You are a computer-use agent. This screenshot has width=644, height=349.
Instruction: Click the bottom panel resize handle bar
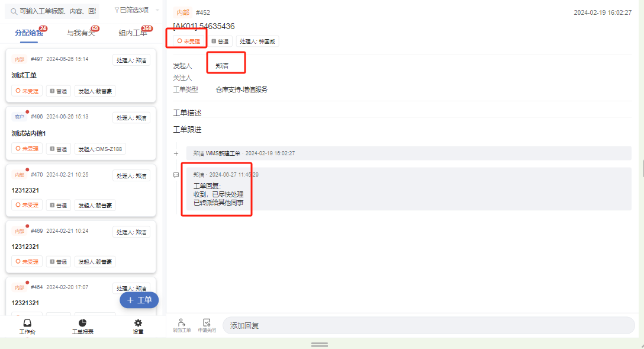point(320,344)
